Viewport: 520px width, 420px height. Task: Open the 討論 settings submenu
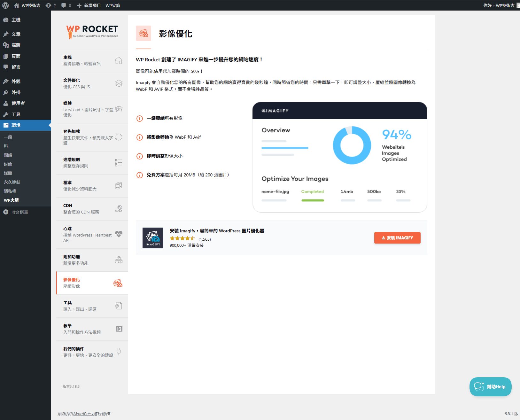[x=8, y=164]
